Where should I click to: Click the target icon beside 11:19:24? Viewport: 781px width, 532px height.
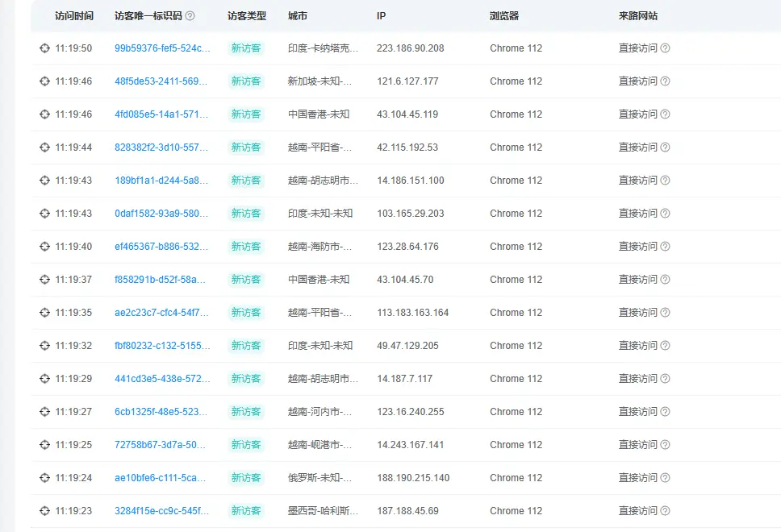[45, 478]
